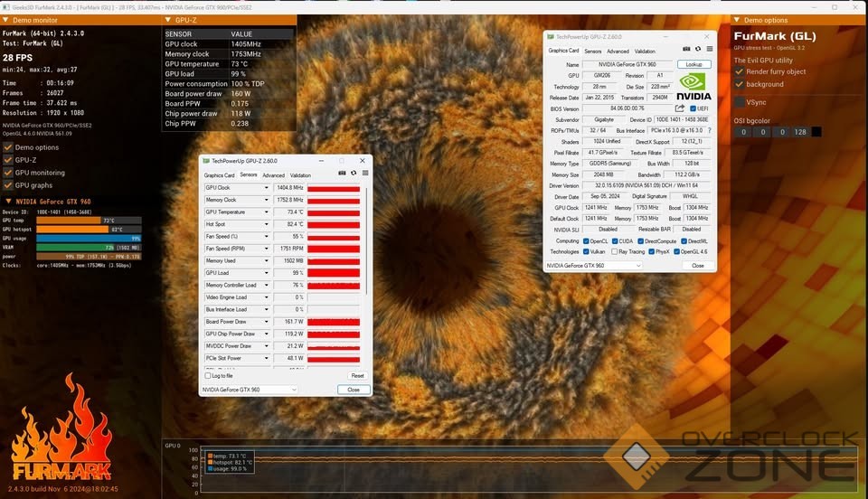Enable the VSync checkbox
The height and width of the screenshot is (499, 868).
point(740,102)
